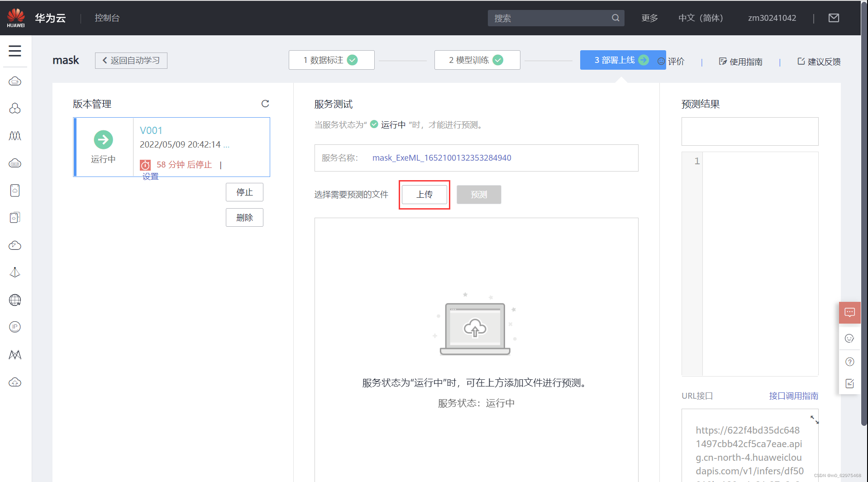Click the notepad edit floating icon
The image size is (868, 482).
coord(849,384)
